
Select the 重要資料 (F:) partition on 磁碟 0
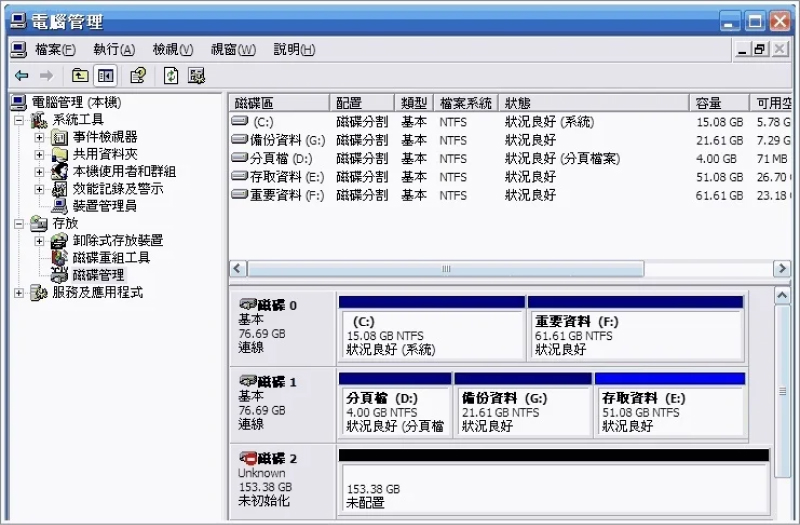click(635, 329)
